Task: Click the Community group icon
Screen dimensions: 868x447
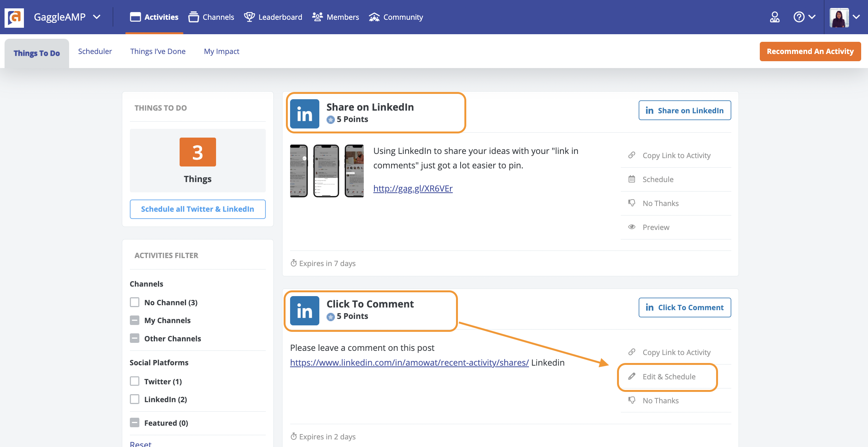Action: pos(374,17)
